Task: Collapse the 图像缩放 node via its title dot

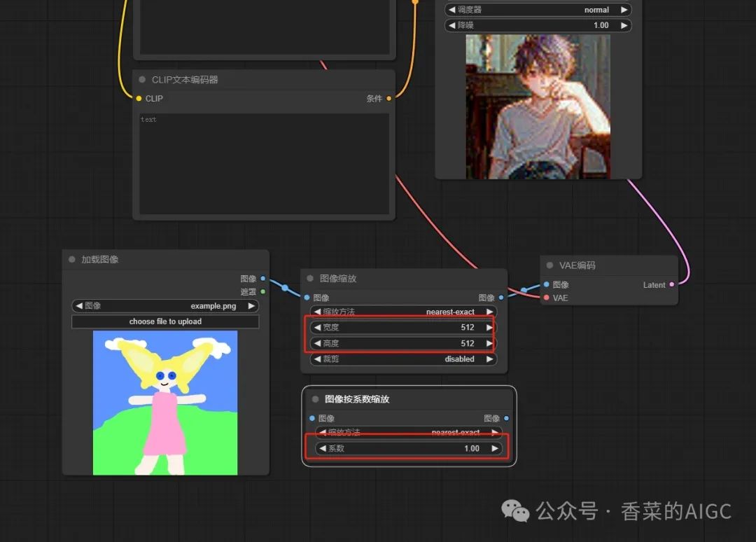Action: click(310, 278)
